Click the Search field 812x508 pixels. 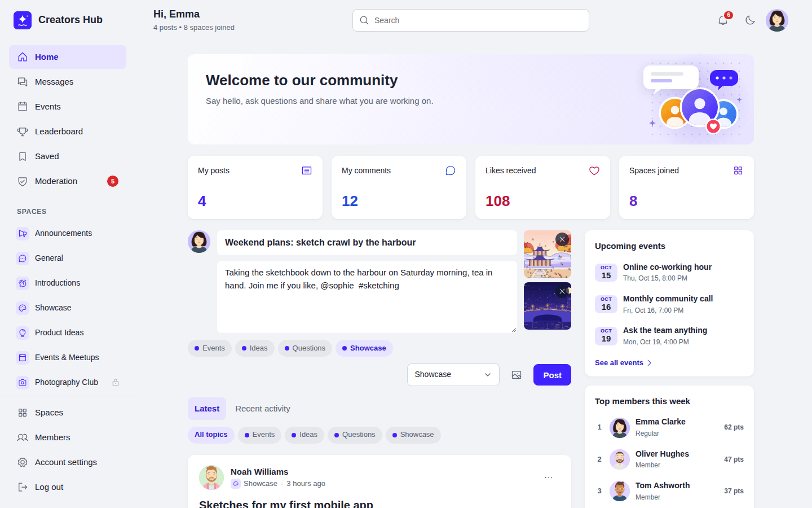tap(471, 20)
